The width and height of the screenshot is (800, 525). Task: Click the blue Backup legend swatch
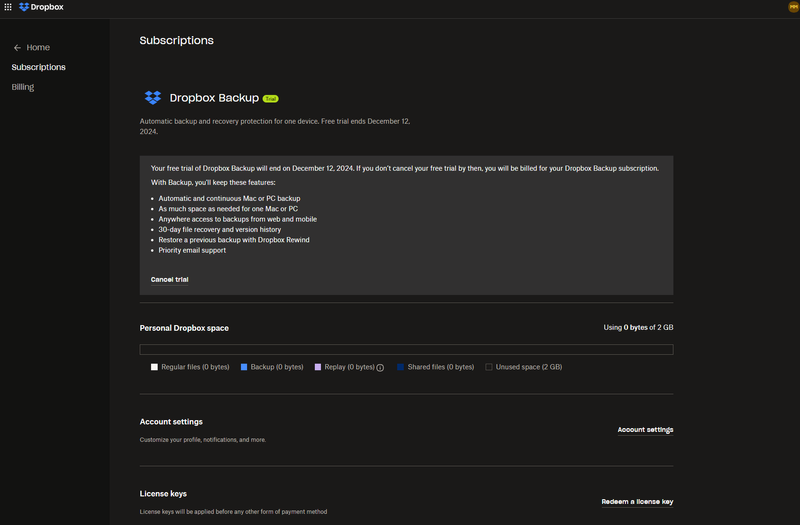pos(244,367)
